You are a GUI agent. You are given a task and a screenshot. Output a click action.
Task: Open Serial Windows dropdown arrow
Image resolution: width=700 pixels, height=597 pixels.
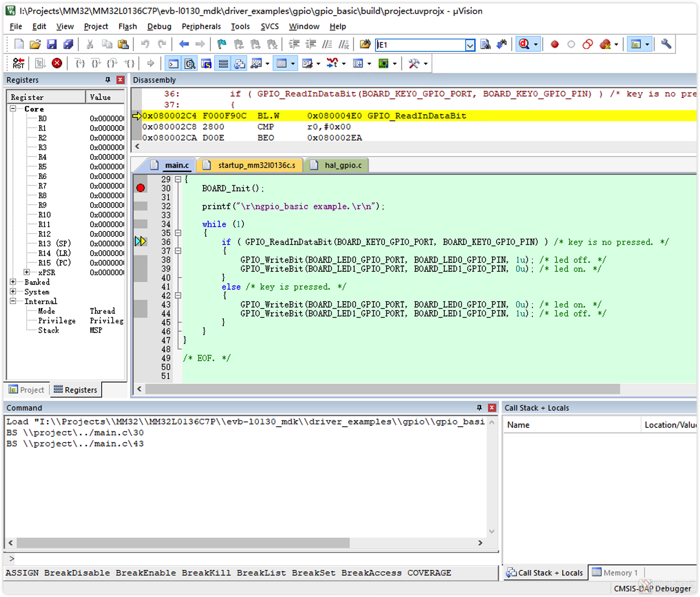click(318, 64)
